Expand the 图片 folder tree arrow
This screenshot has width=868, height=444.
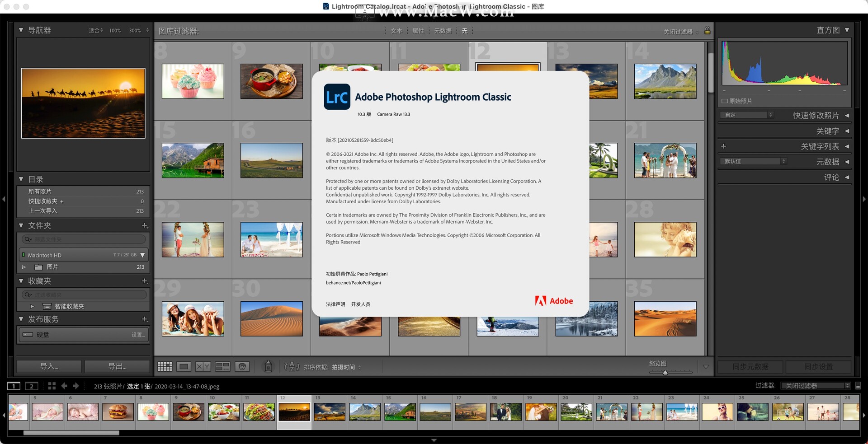click(x=24, y=267)
